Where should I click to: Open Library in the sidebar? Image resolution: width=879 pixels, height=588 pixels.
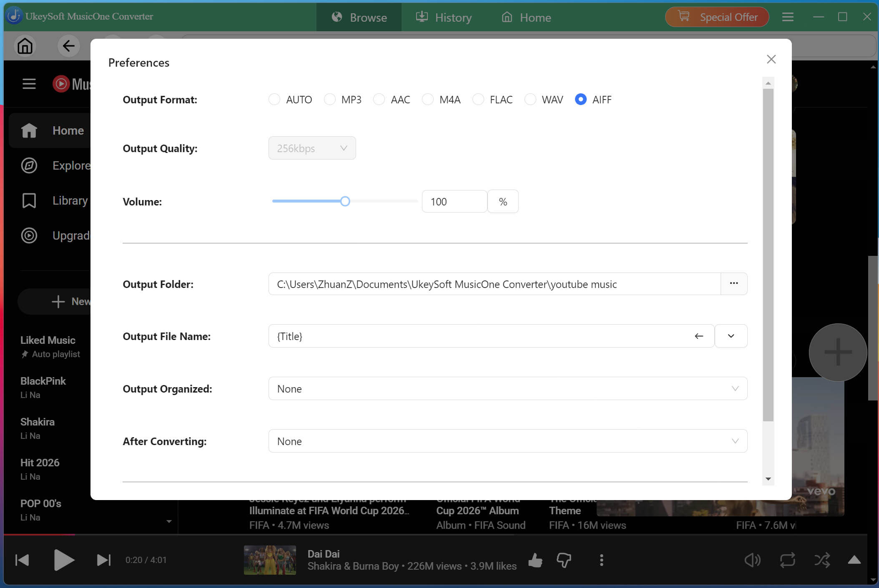click(55, 200)
